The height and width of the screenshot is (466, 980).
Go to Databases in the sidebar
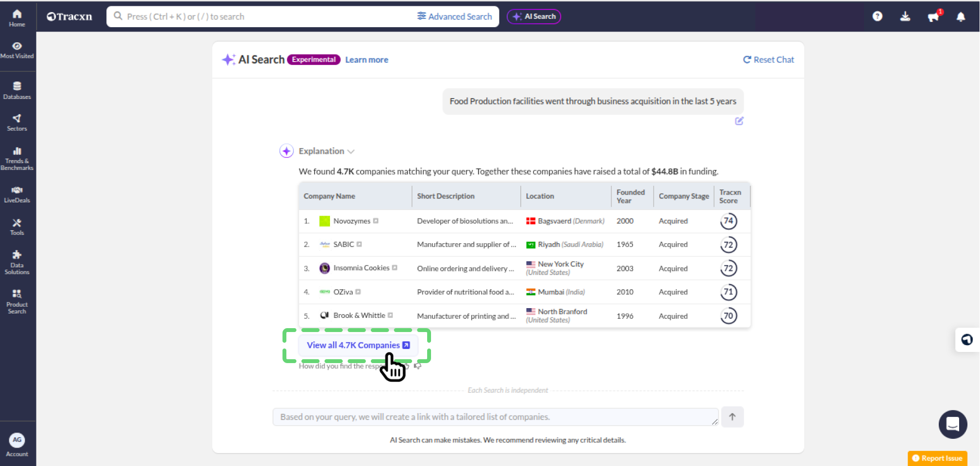tap(17, 91)
